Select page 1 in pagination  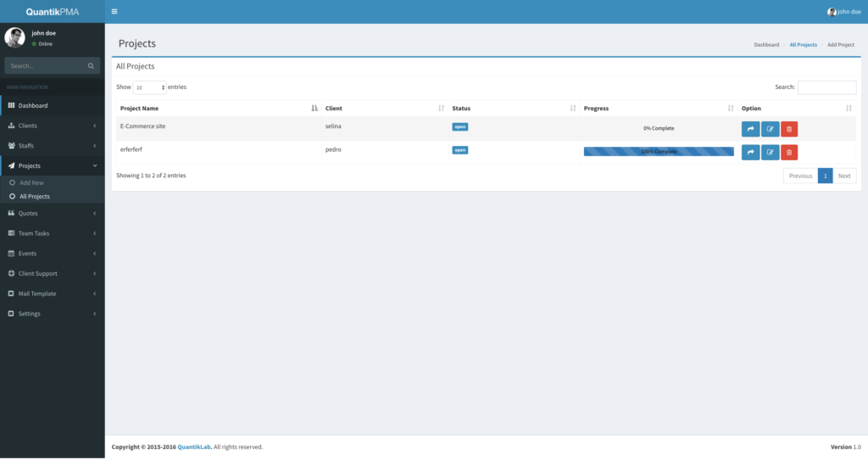pos(826,176)
